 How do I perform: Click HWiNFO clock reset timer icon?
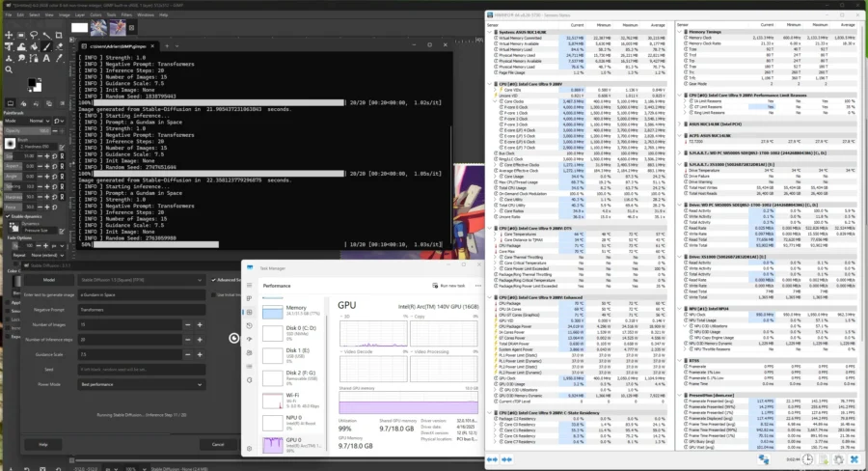point(807,459)
